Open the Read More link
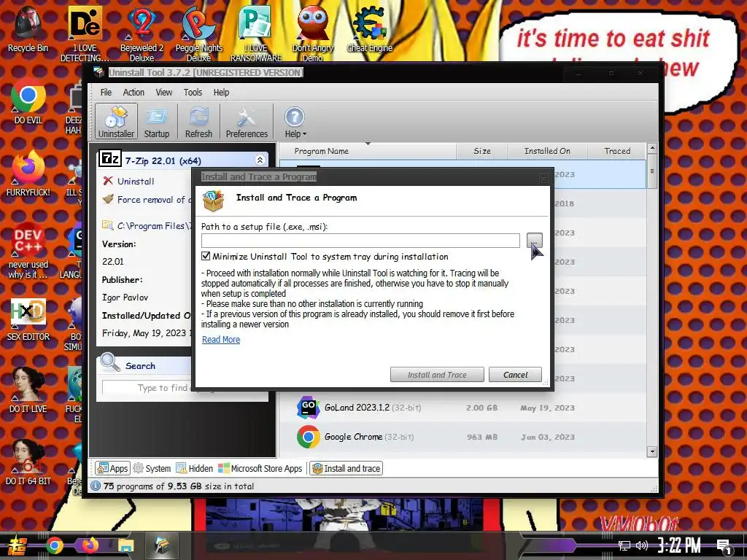747x560 pixels. (x=221, y=340)
